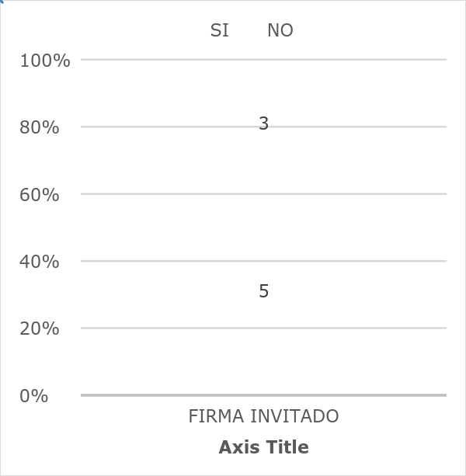Click the data label 5
Image resolution: width=466 pixels, height=476 pixels.
263,291
